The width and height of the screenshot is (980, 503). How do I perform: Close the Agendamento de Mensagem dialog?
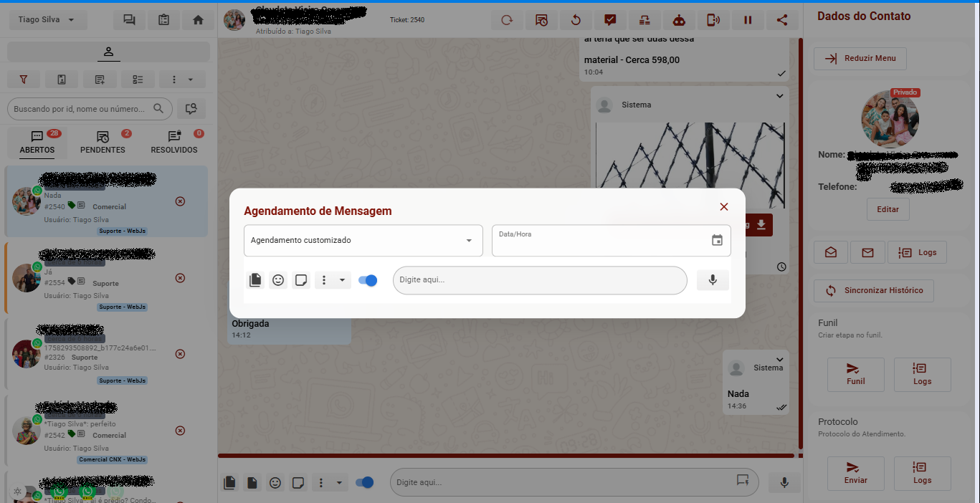(x=723, y=207)
